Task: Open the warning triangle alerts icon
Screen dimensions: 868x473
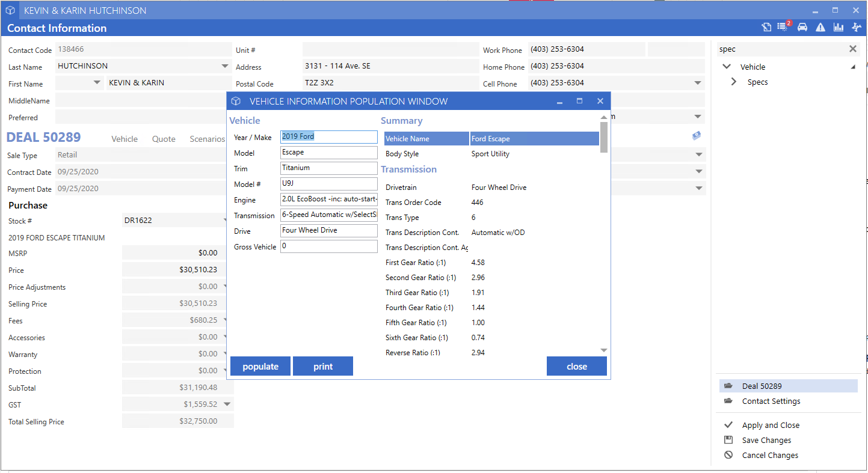Action: click(x=820, y=27)
